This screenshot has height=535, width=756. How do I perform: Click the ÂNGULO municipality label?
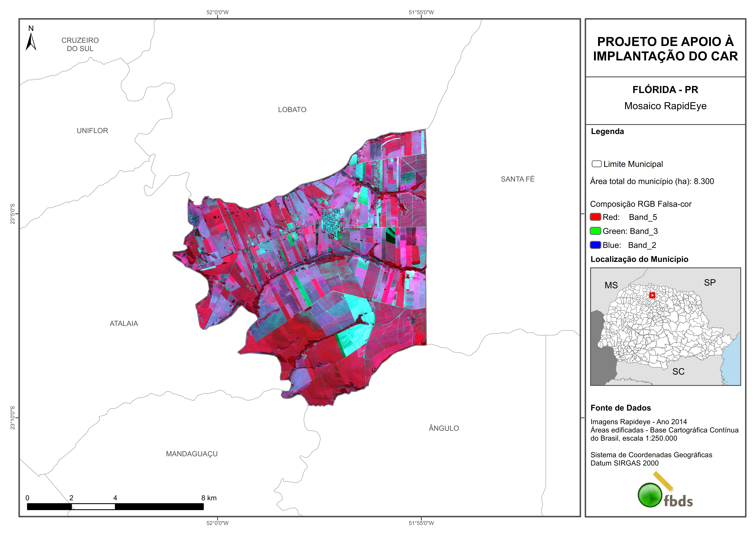pyautogui.click(x=444, y=428)
